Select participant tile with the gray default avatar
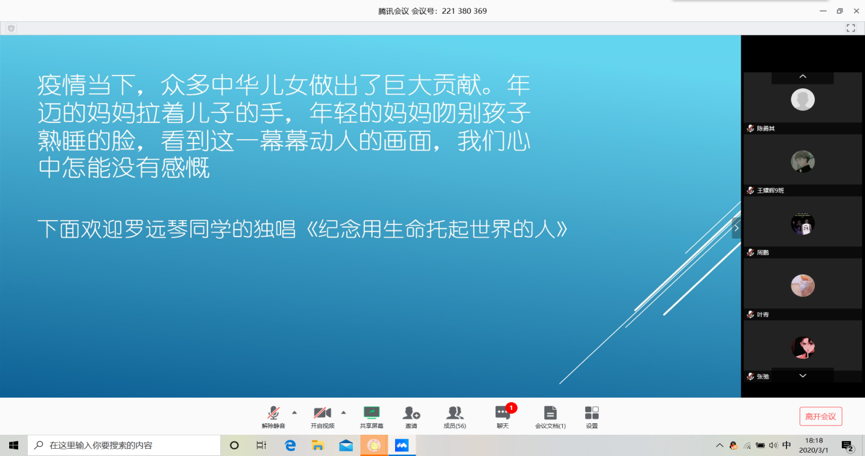 803,99
